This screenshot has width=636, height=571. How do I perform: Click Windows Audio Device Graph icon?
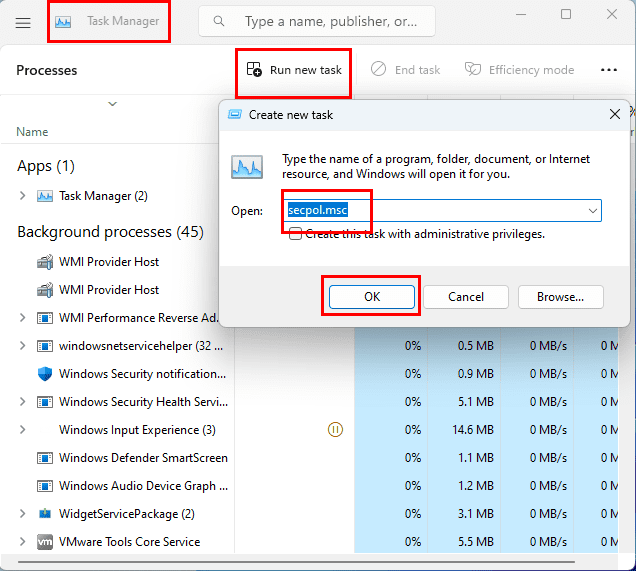pos(45,486)
